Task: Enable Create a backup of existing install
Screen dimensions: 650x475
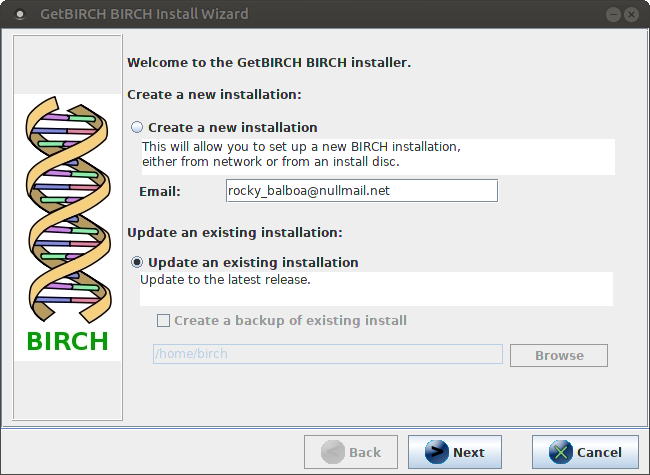Action: point(164,321)
